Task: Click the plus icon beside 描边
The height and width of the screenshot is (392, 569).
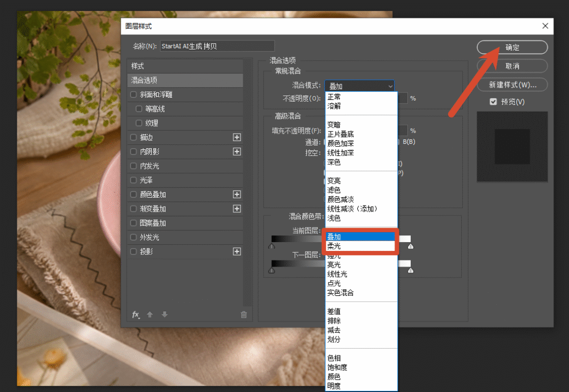Action: click(x=237, y=137)
